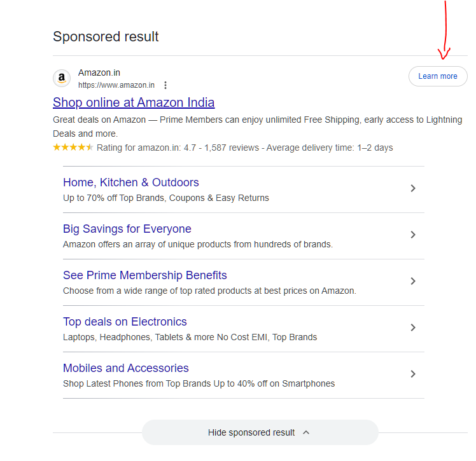Click the Learn more button
Image resolution: width=476 pixels, height=461 pixels.
(438, 76)
